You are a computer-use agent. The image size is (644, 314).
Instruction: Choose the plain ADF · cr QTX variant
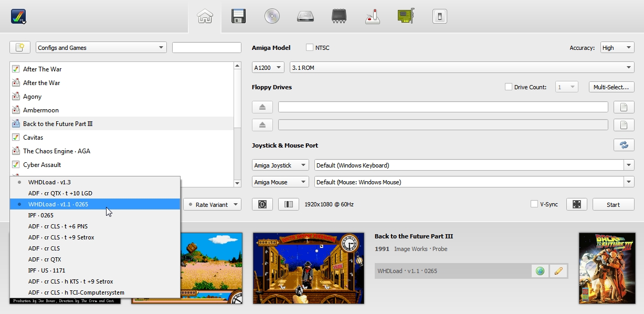pos(95,259)
